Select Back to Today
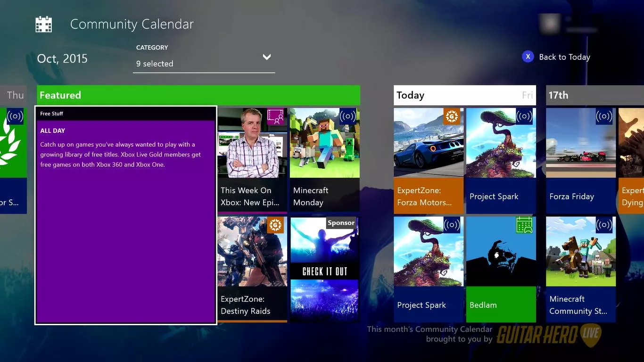Screen dimensions: 644x362 click(564, 57)
